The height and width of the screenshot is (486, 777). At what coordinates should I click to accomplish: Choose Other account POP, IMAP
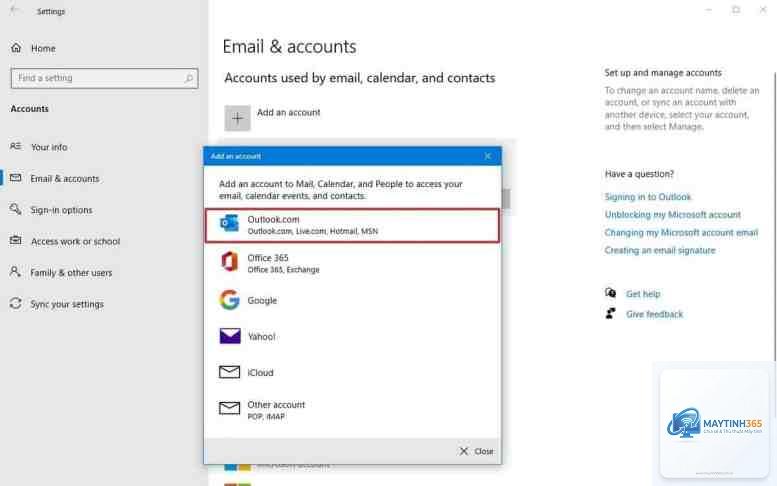pyautogui.click(x=352, y=410)
